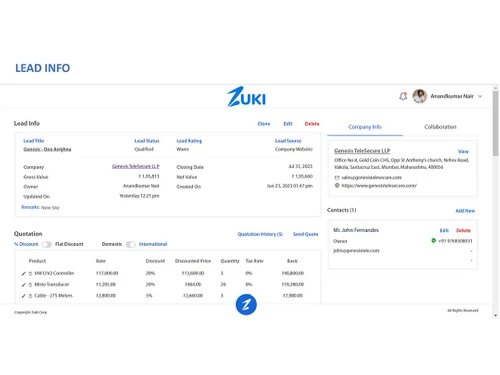Edit the VMFO V2 Controller row pencil

[24, 274]
